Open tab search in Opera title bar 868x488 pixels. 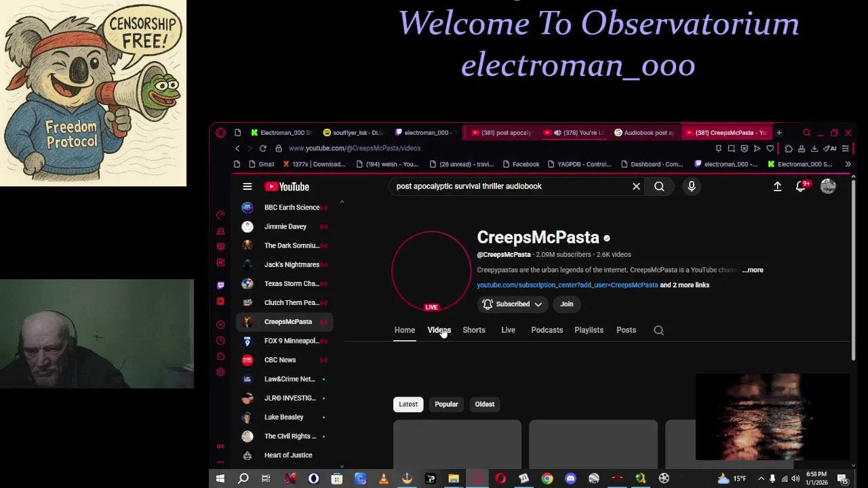click(x=806, y=133)
